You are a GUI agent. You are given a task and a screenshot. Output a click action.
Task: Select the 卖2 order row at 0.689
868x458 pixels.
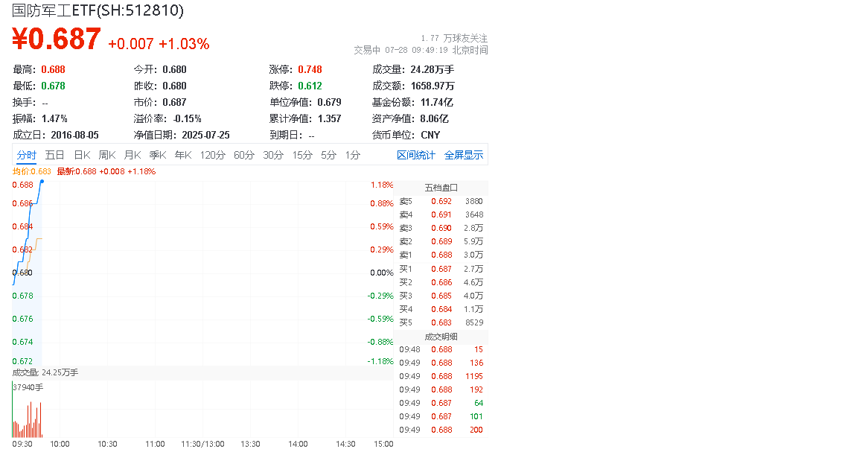point(441,241)
